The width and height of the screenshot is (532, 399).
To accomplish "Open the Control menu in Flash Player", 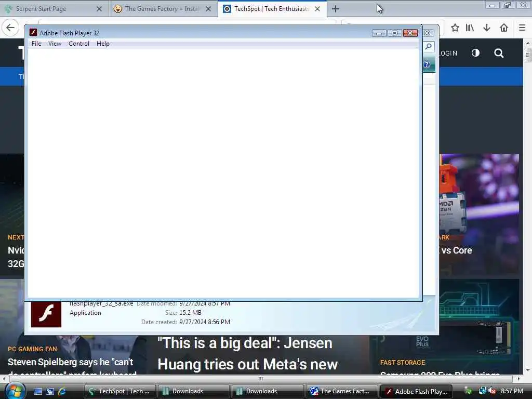I will click(79, 44).
